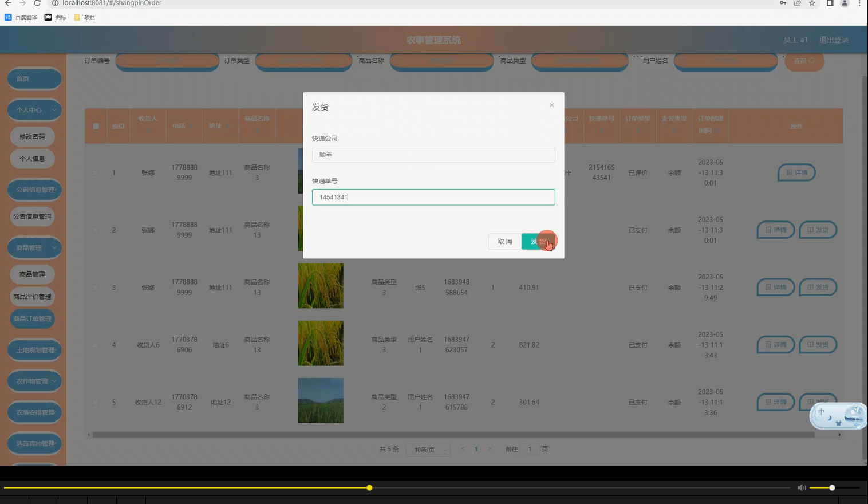Expand the 选苗育种管理 sidebar menu
The image size is (868, 504).
coord(34,443)
